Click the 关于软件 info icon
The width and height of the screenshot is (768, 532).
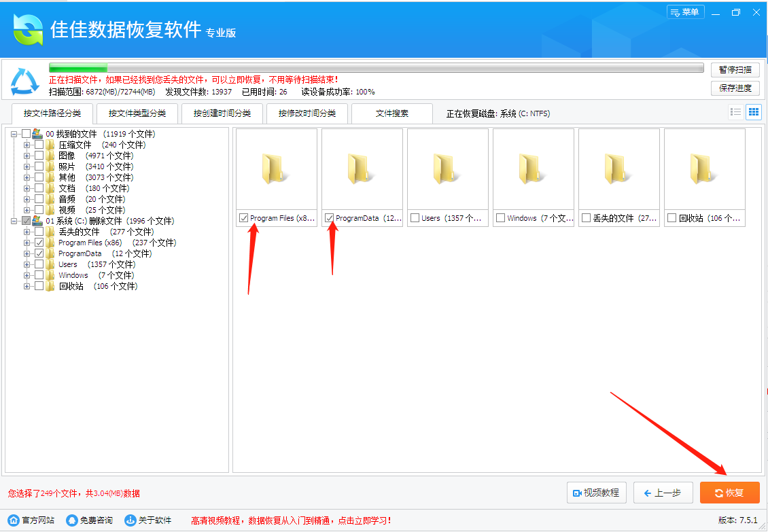pyautogui.click(x=130, y=520)
